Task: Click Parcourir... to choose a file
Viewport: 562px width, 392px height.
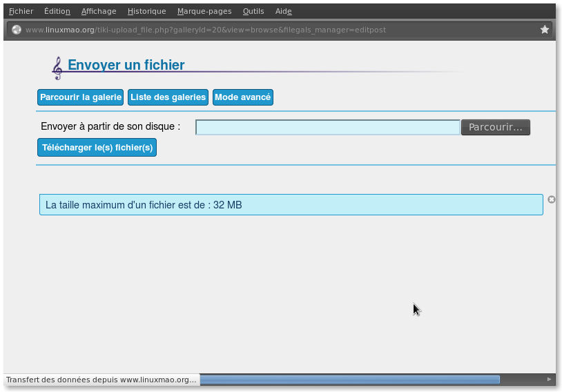Action: (x=495, y=127)
